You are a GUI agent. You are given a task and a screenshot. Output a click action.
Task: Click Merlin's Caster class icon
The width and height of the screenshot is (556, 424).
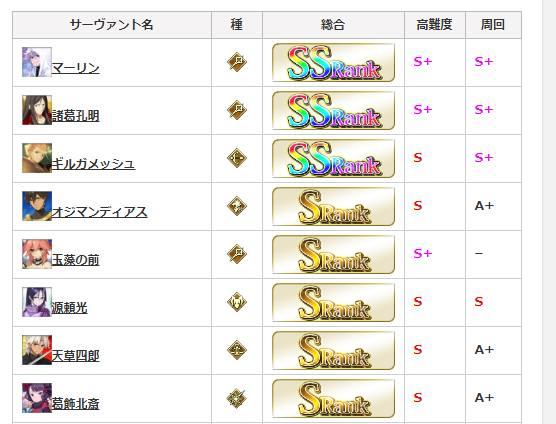pyautogui.click(x=237, y=62)
